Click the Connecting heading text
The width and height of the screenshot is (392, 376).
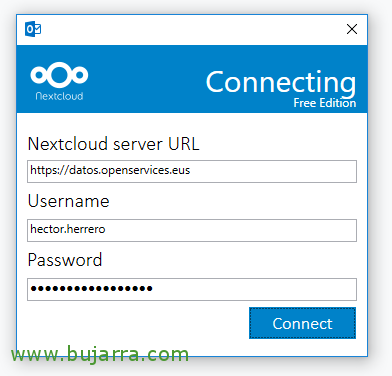(281, 82)
